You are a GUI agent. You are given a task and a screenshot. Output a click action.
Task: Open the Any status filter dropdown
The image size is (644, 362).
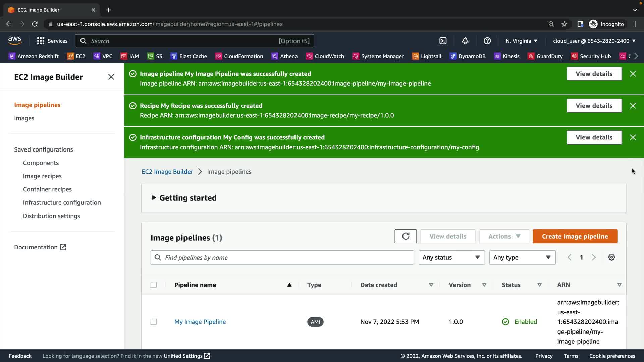tap(451, 257)
